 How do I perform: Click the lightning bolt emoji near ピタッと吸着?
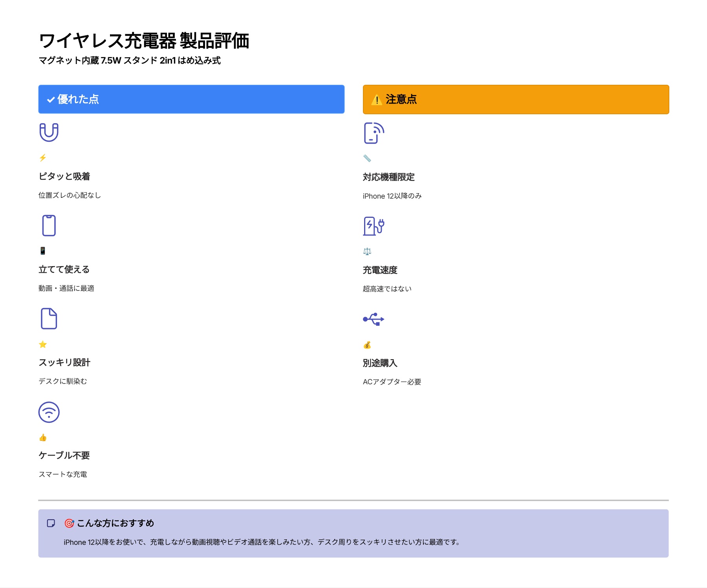pyautogui.click(x=42, y=158)
